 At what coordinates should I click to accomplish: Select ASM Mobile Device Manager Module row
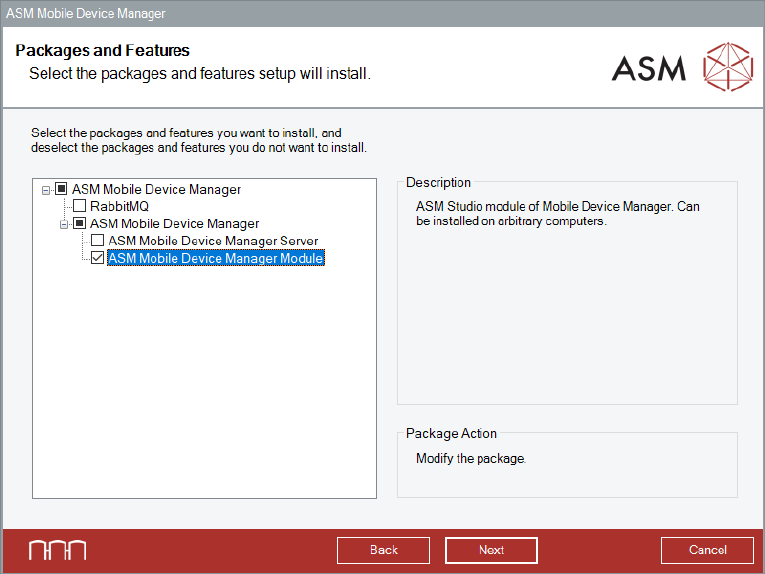216,258
